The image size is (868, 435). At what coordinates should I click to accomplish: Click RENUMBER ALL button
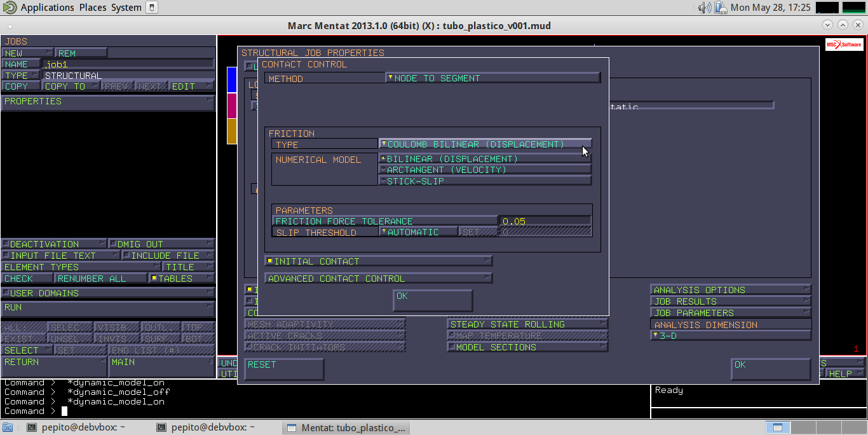(x=101, y=279)
